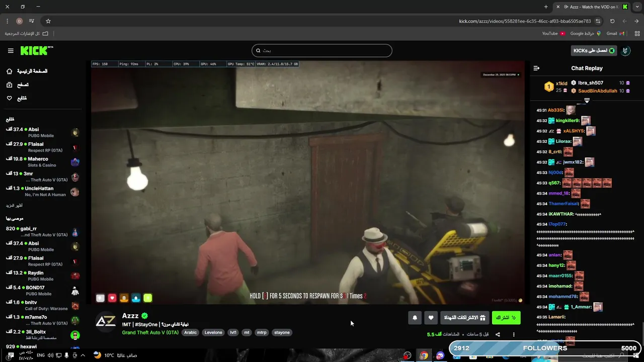Open the profile avatar menu
The width and height of the screenshot is (644, 362).
tap(626, 51)
